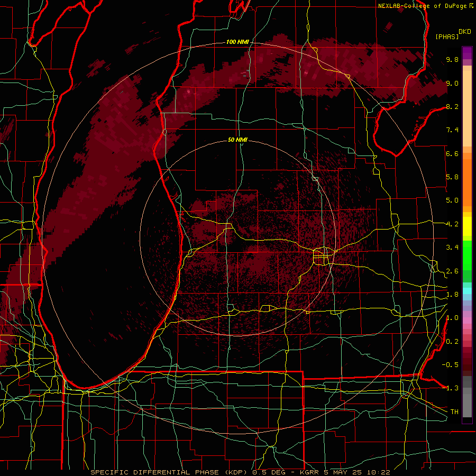Viewport: 476px width, 476px height.
Task: Click the 3.4 legend value
Action: [452, 248]
